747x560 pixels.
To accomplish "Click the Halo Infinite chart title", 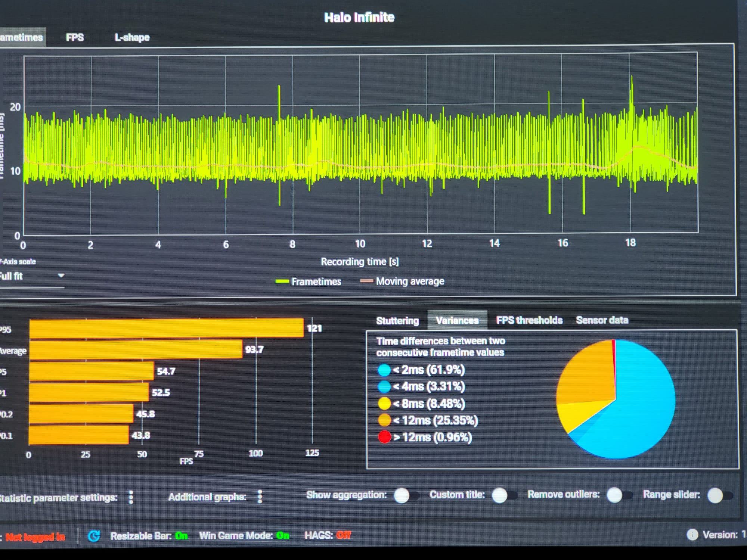I will (359, 18).
